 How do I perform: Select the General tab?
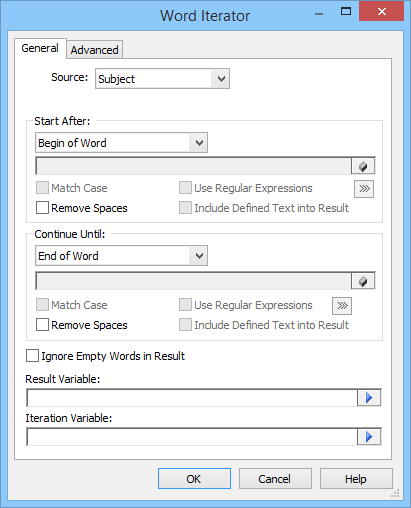[x=40, y=48]
